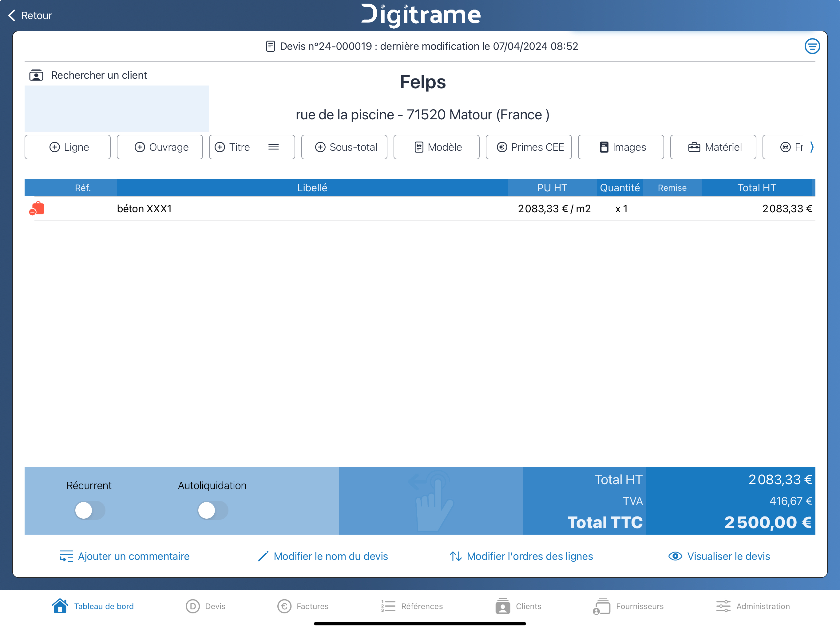Open the Modèle templates
840x630 pixels.
point(436,147)
